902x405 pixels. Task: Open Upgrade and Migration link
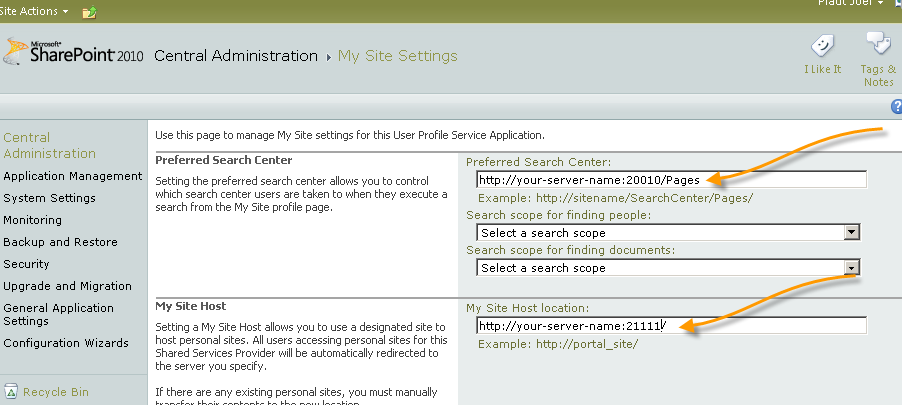point(67,286)
